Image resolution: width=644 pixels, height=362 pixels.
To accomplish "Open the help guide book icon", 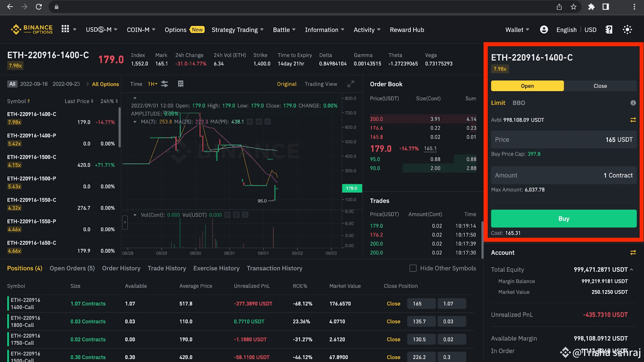I will click(609, 30).
